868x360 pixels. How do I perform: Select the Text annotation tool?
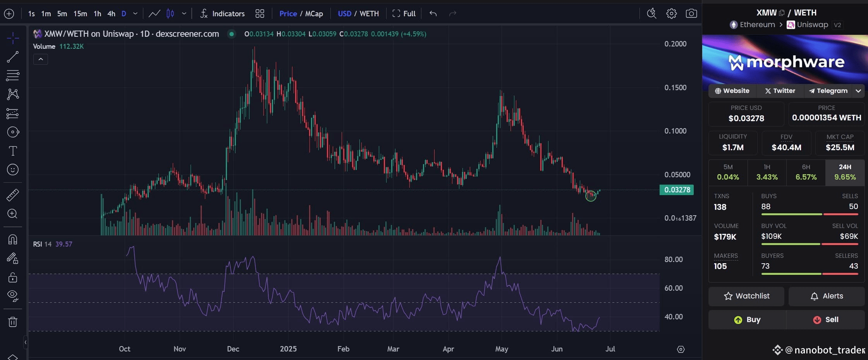click(x=13, y=151)
